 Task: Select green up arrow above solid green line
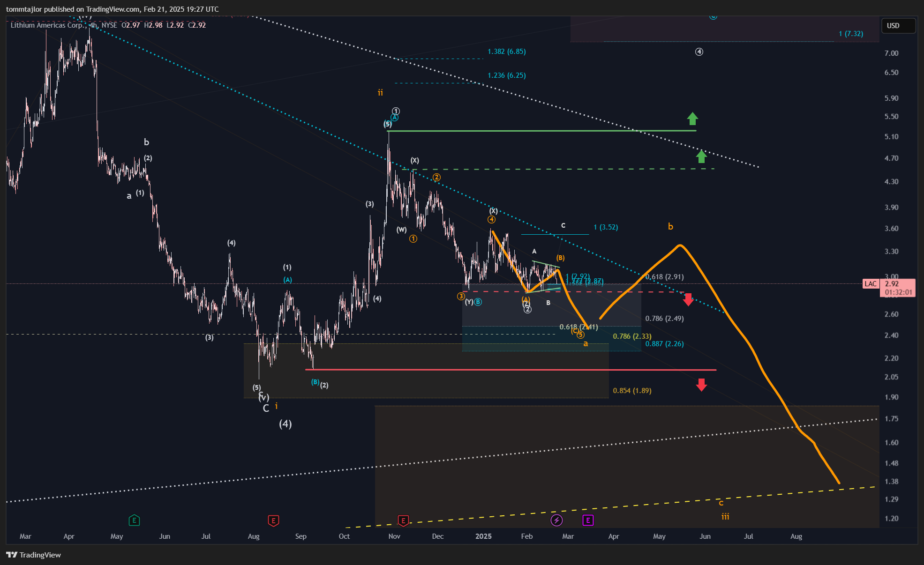692,119
